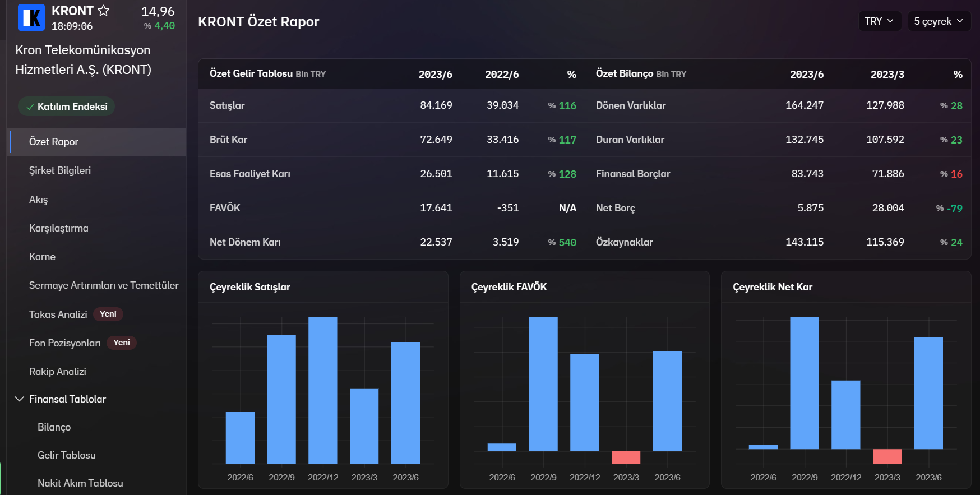Click the KRONT Özet Rapor heading
Screen dimensions: 980x495
click(258, 22)
